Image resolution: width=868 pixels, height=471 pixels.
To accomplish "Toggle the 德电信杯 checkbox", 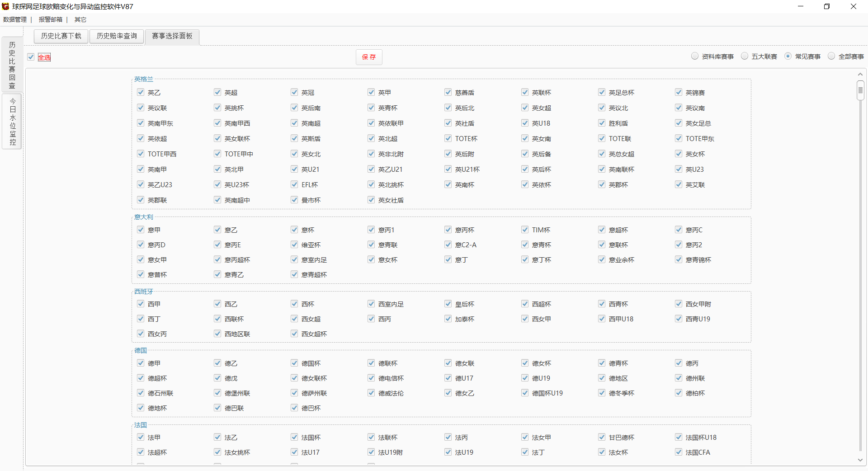I will pyautogui.click(x=371, y=378).
